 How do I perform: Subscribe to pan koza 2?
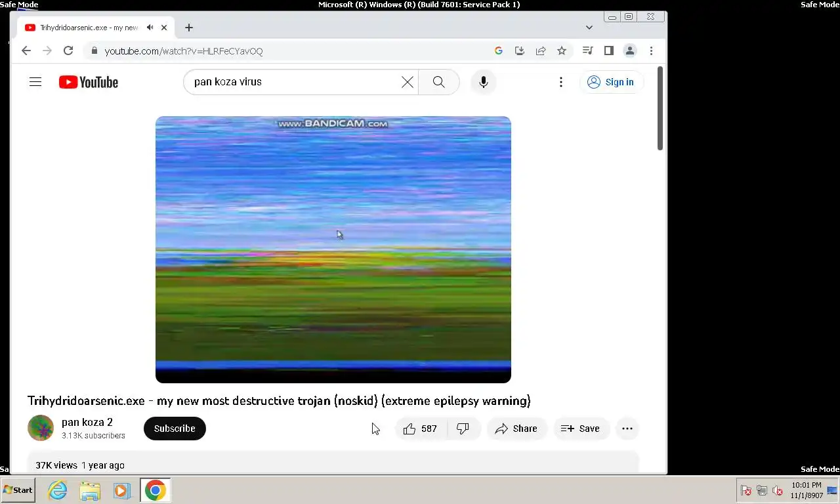tap(175, 429)
